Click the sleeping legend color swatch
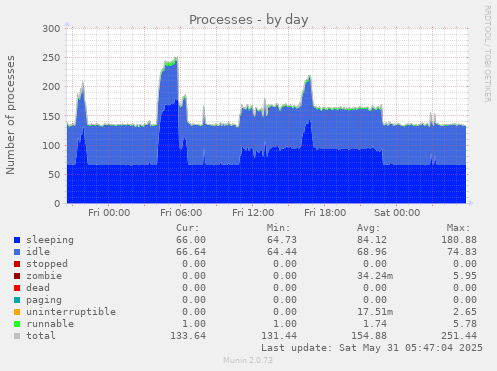 (17, 240)
